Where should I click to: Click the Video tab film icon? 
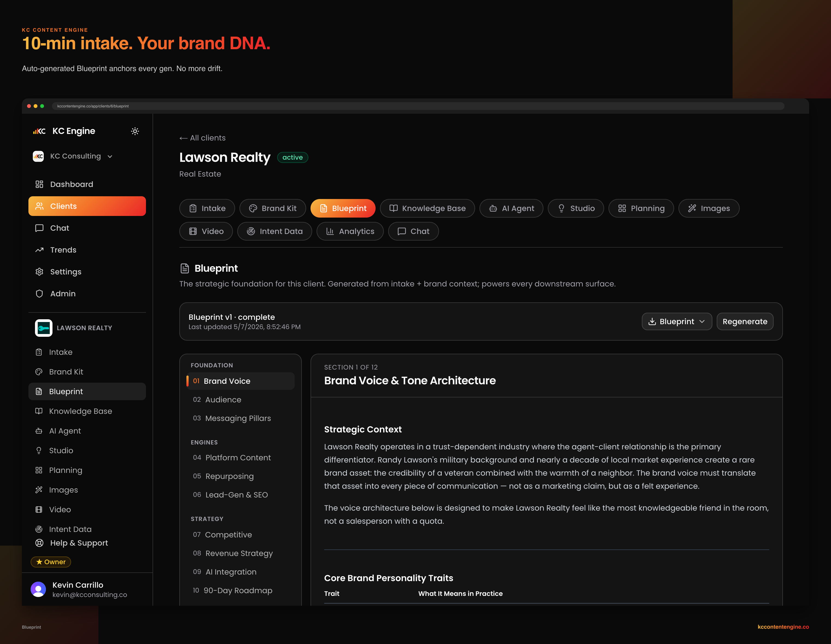(x=193, y=232)
